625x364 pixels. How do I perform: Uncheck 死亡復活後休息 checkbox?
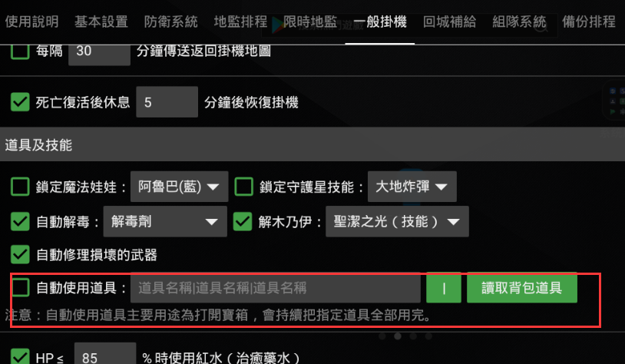coord(20,102)
